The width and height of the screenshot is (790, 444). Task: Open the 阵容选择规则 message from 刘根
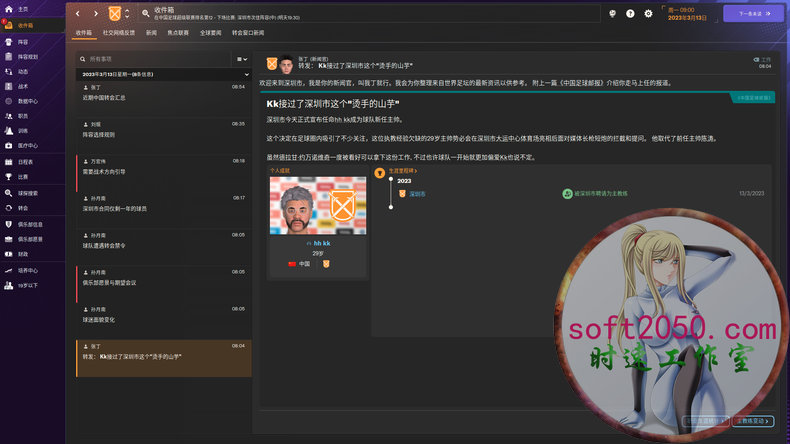[x=160, y=129]
